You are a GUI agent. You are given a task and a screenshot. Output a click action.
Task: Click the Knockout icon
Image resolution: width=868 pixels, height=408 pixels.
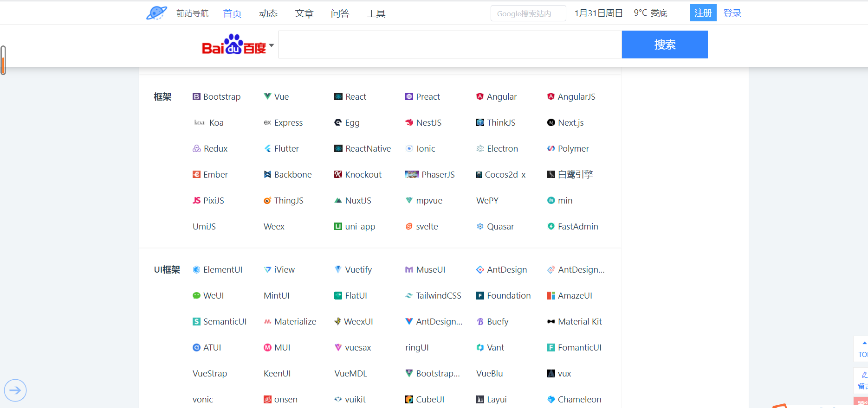(x=338, y=174)
